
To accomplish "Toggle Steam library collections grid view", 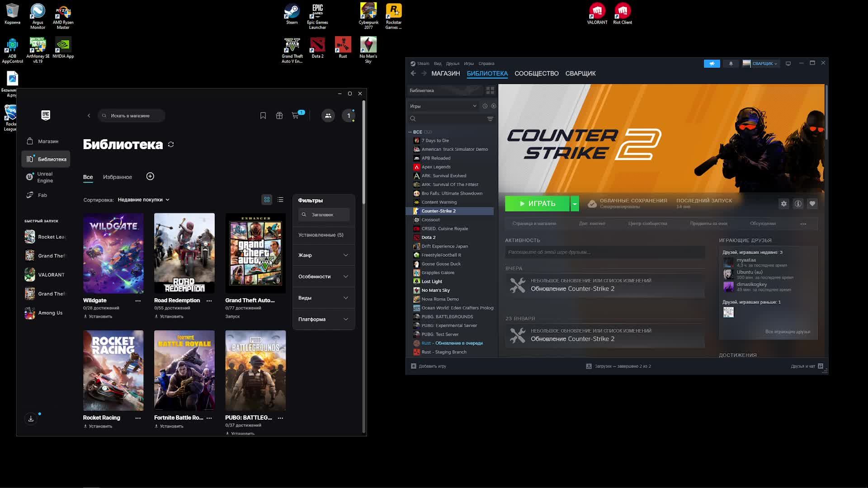I will (490, 91).
